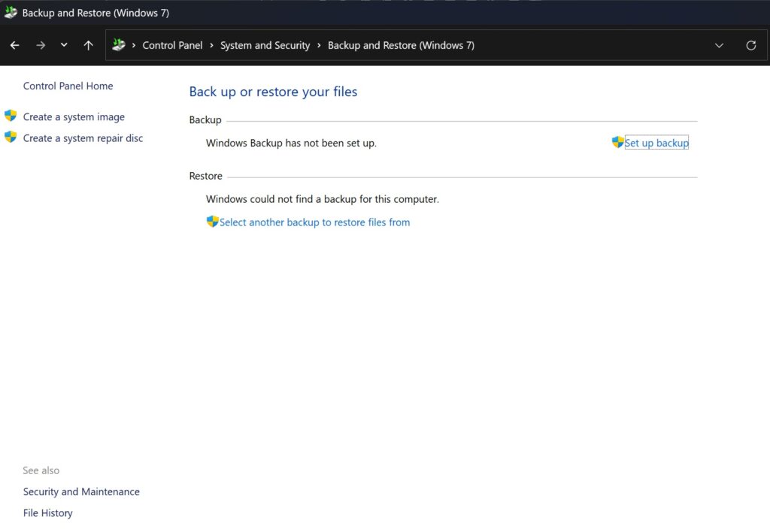Click the Backup and Restore title bar icon
The height and width of the screenshot is (532, 770).
point(11,12)
